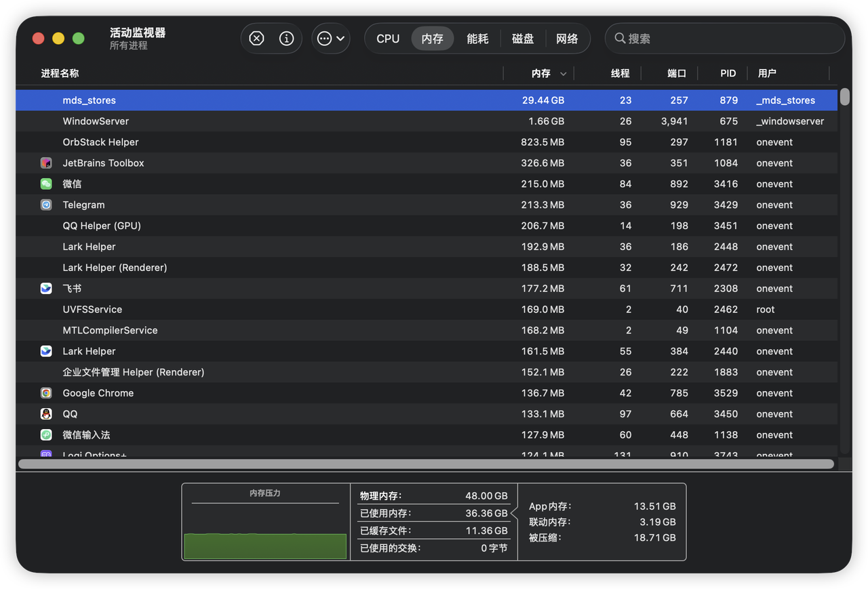This screenshot has height=589, width=868.
Task: Switch to the CPU tab
Action: pos(388,39)
